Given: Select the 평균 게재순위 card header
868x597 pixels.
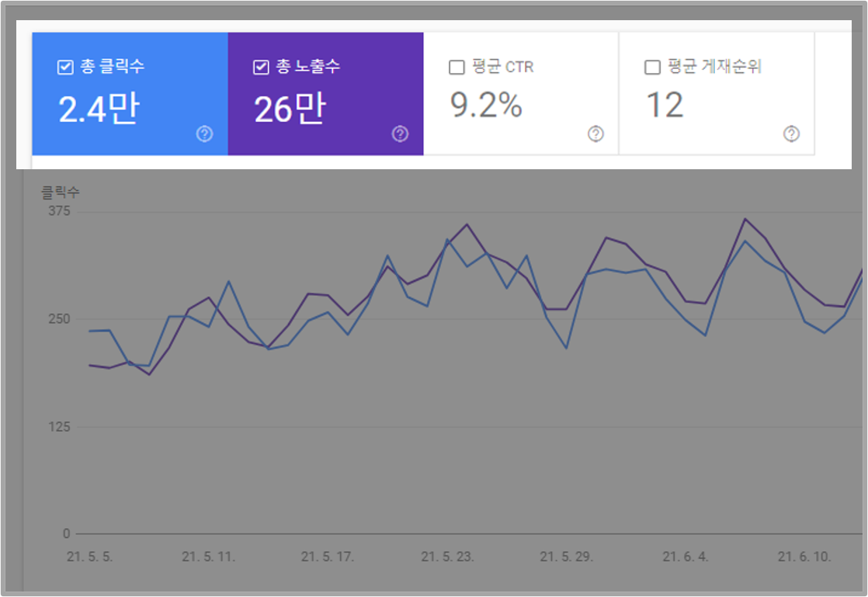Looking at the screenshot, I should click(x=714, y=65).
